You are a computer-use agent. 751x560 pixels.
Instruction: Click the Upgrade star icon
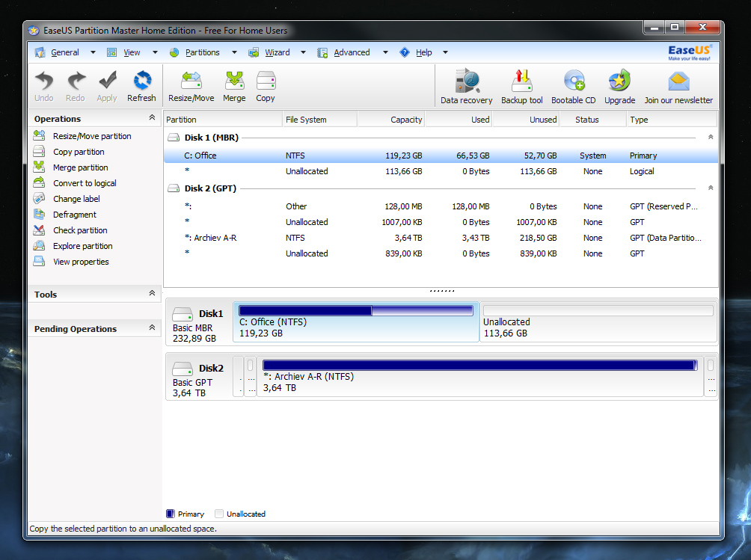(619, 81)
